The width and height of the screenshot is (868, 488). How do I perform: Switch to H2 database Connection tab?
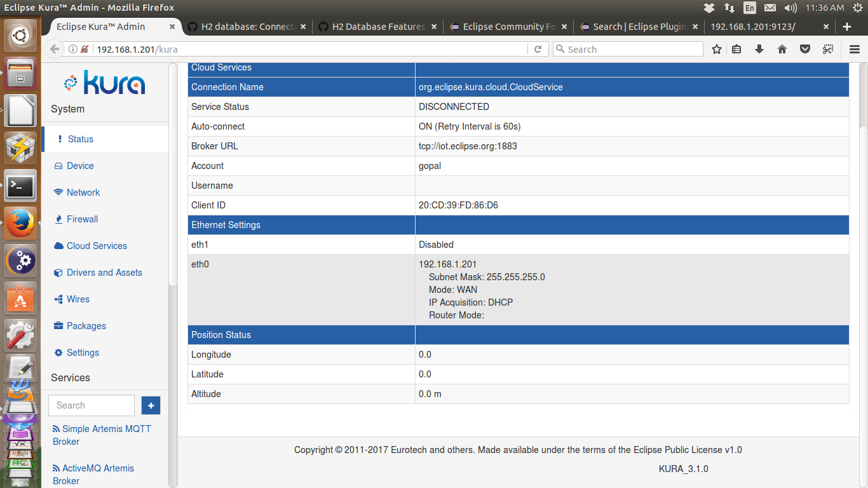pos(247,27)
